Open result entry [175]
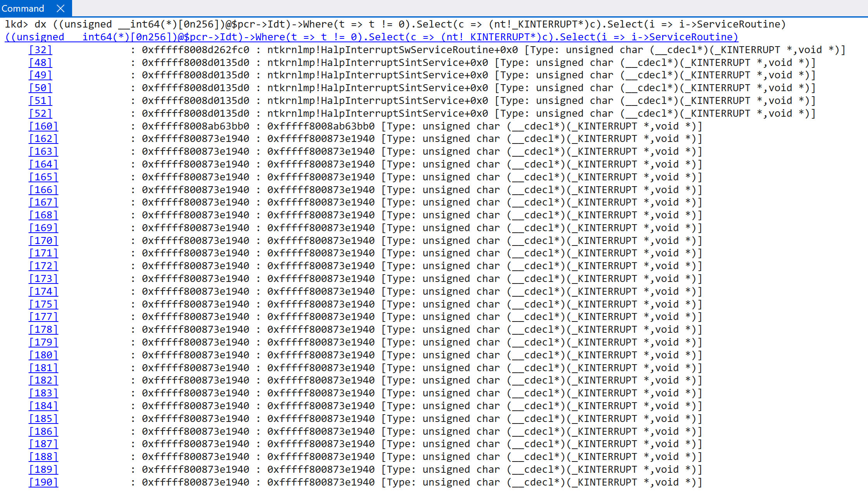 [43, 304]
